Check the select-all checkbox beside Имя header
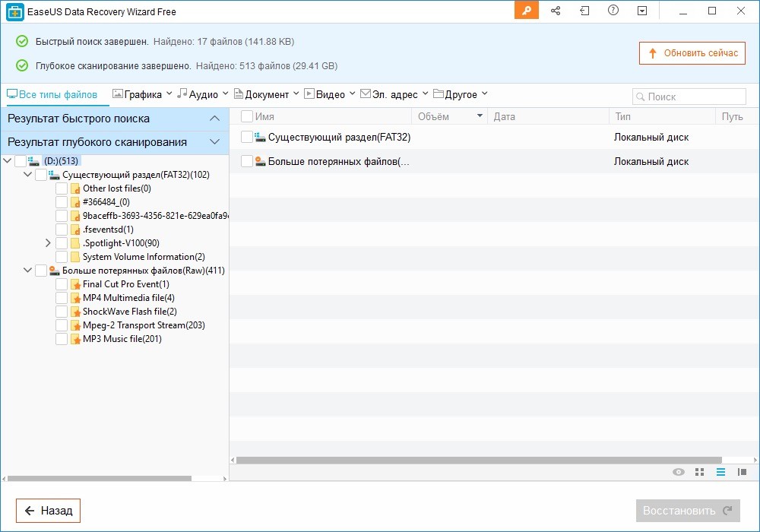This screenshot has height=532, width=760. 246,116
